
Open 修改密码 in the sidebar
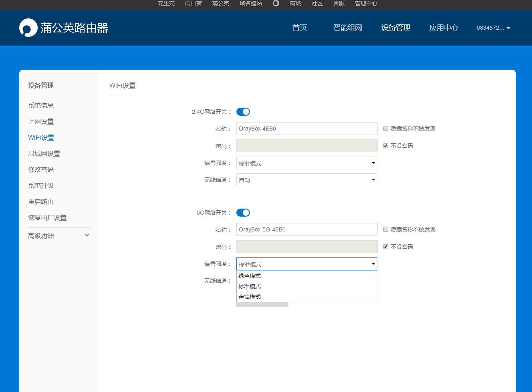(41, 169)
